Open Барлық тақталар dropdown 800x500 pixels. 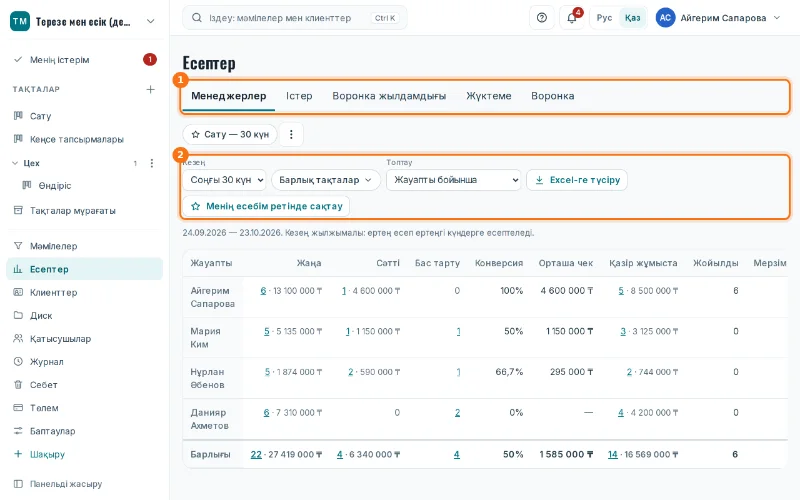point(326,180)
